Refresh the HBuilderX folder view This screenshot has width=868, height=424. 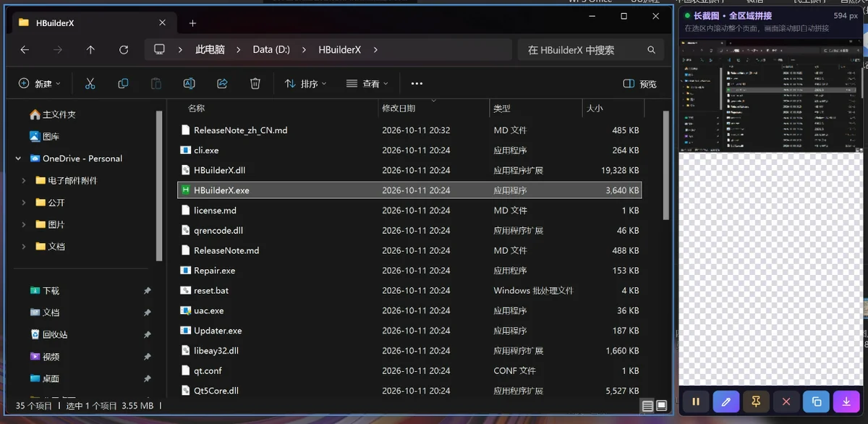(124, 50)
